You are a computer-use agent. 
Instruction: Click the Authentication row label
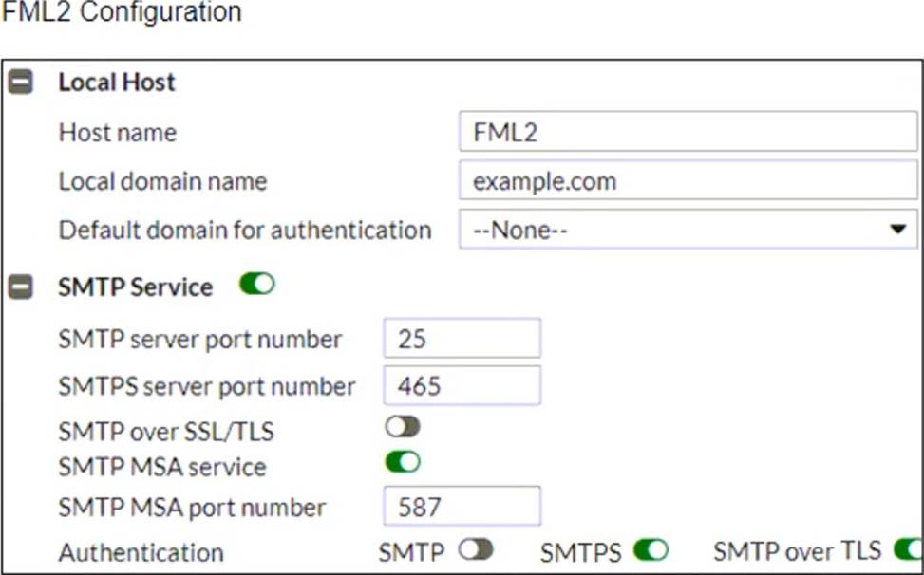[x=141, y=552]
